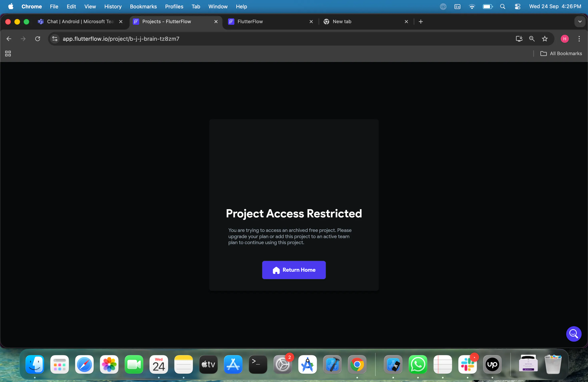The width and height of the screenshot is (588, 382).
Task: Expand the tab search dropdown arrow
Action: 580,21
